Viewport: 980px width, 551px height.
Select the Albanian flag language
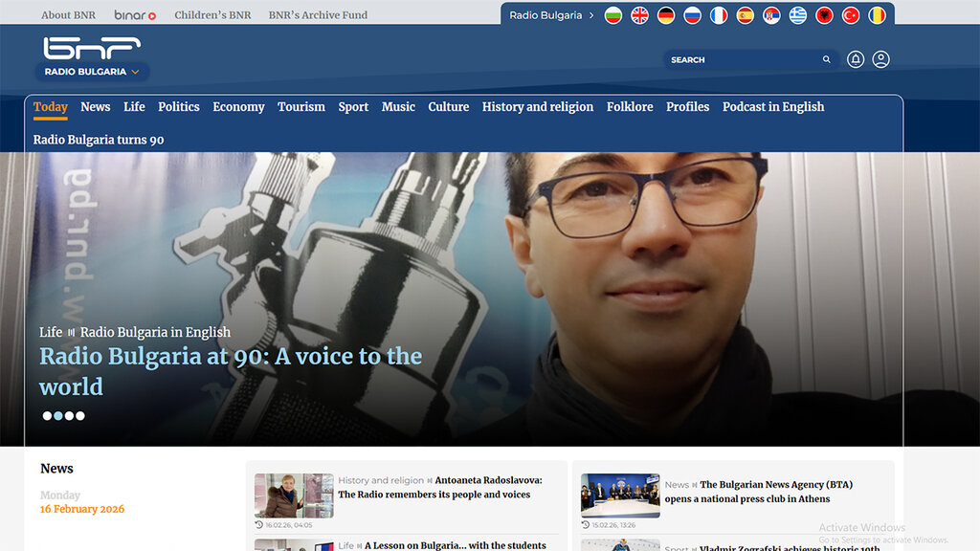point(824,15)
